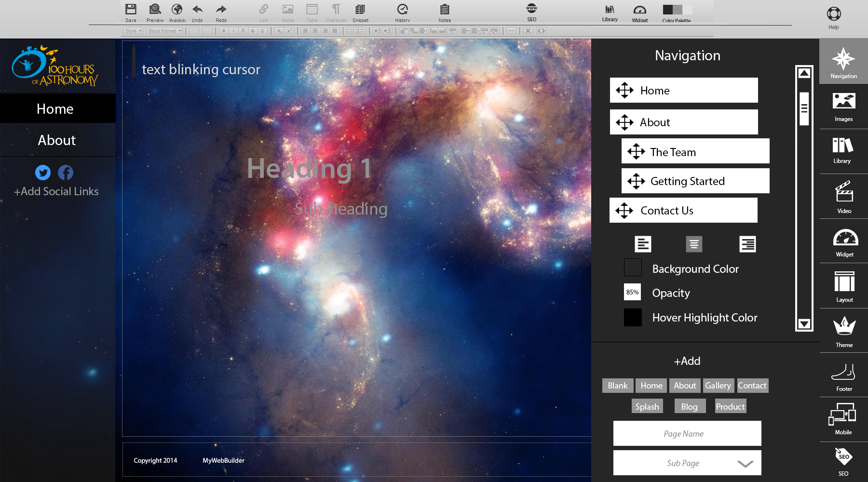The width and height of the screenshot is (868, 482).
Task: Open the Style dropdown in format bar
Action: coord(134,31)
